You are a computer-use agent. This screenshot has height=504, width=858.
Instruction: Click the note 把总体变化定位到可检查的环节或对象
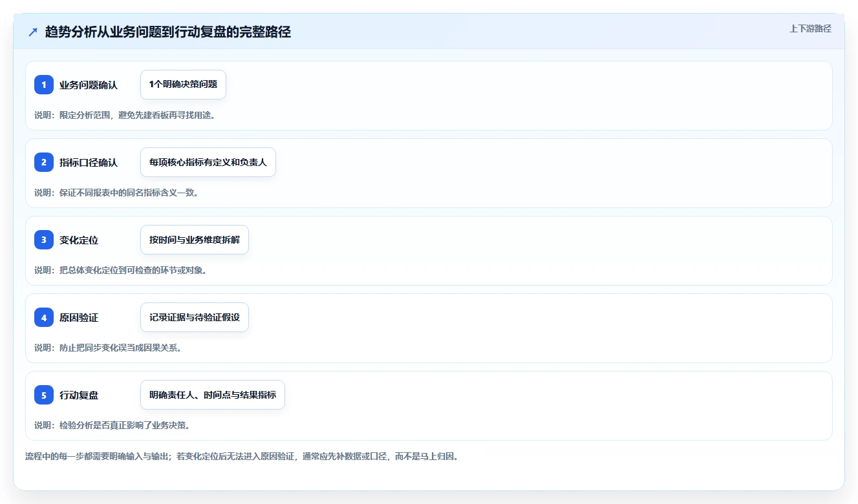121,270
